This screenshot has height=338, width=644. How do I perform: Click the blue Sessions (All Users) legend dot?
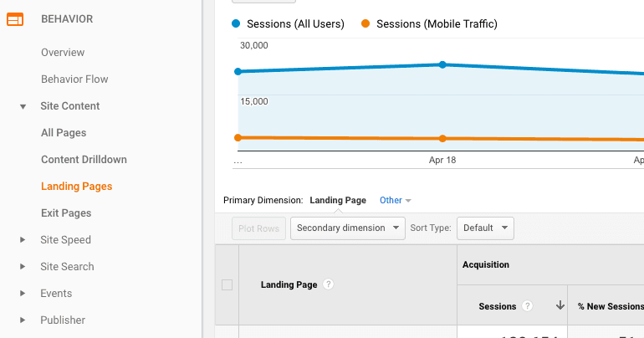click(x=236, y=24)
